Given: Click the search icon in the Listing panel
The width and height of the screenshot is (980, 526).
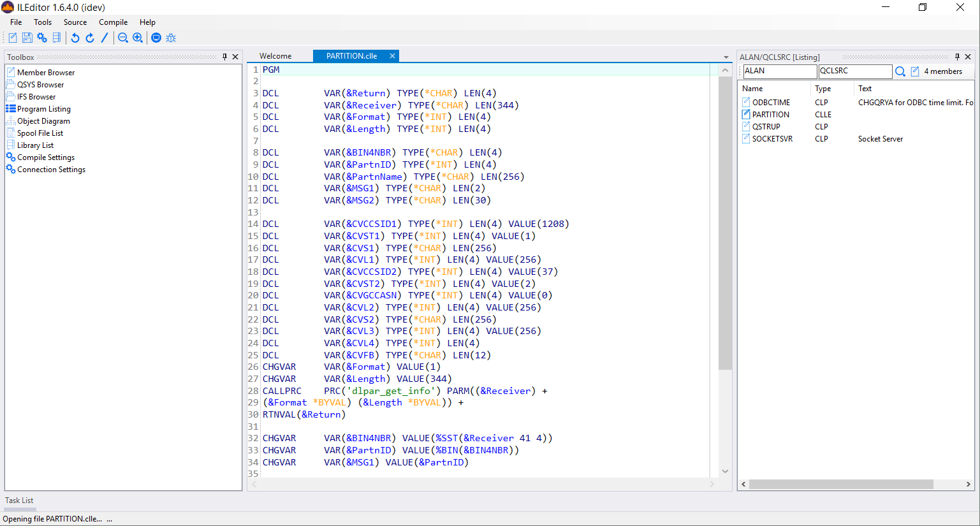Looking at the screenshot, I should click(900, 71).
